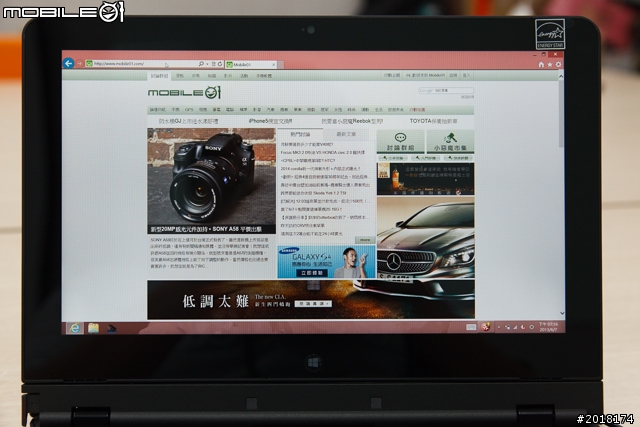Click the Google site search box
This screenshot has width=640, height=427.
point(446,91)
